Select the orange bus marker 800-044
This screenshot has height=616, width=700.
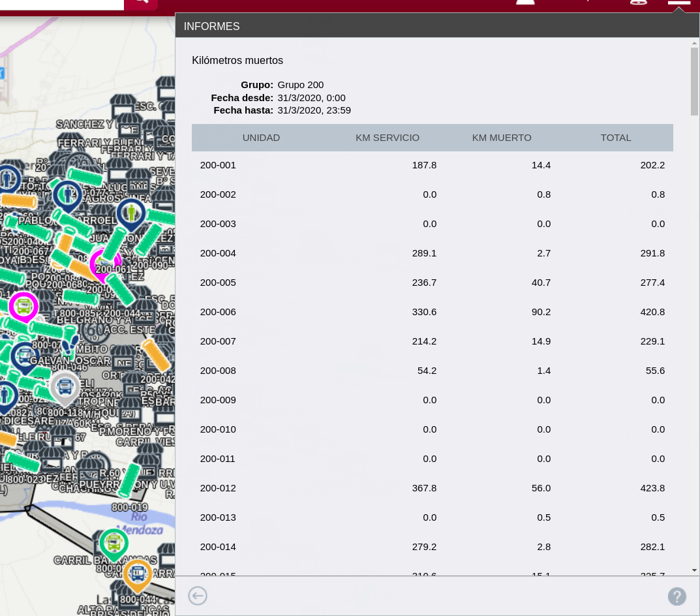137,574
